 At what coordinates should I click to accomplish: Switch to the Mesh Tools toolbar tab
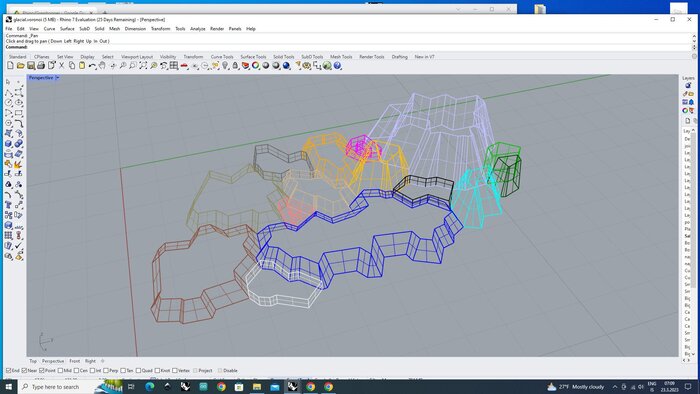(x=342, y=57)
